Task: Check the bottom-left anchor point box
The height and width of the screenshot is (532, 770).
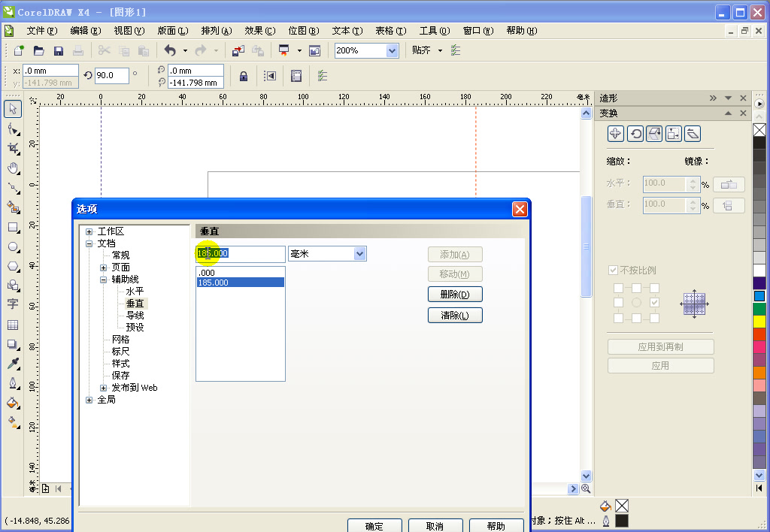Action: (x=618, y=318)
